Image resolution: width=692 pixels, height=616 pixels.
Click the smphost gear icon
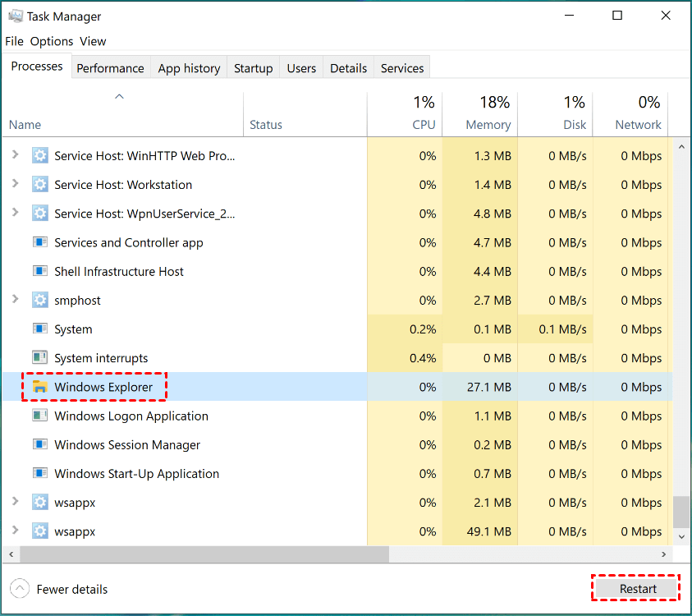coord(40,300)
